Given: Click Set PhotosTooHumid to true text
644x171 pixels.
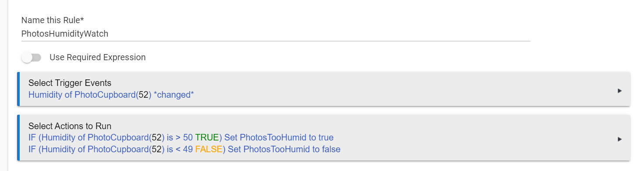Looking at the screenshot, I should point(279,137).
